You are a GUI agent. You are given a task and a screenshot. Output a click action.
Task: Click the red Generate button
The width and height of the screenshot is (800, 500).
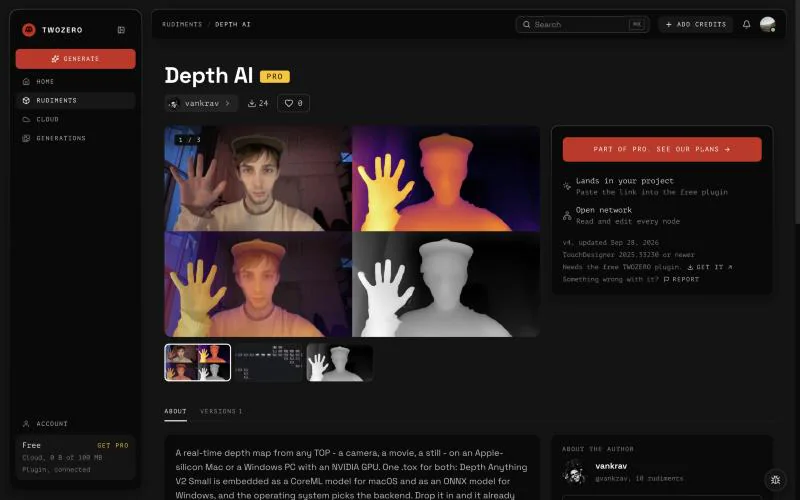(76, 59)
